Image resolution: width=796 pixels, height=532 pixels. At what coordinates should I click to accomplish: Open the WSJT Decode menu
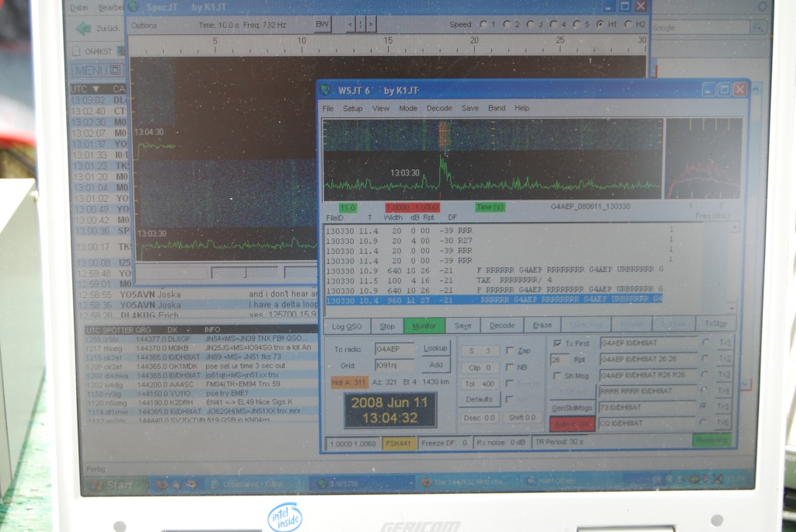point(439,109)
